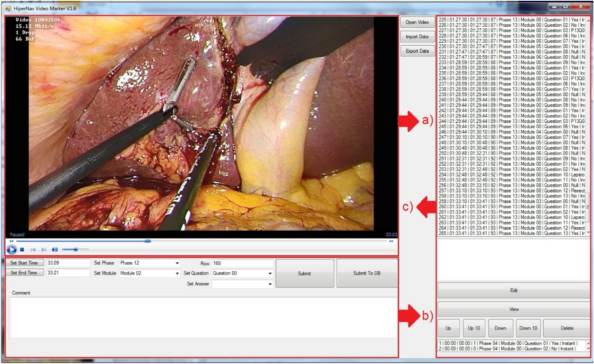
Task: Click the previous track skip icon
Action: click(33, 249)
